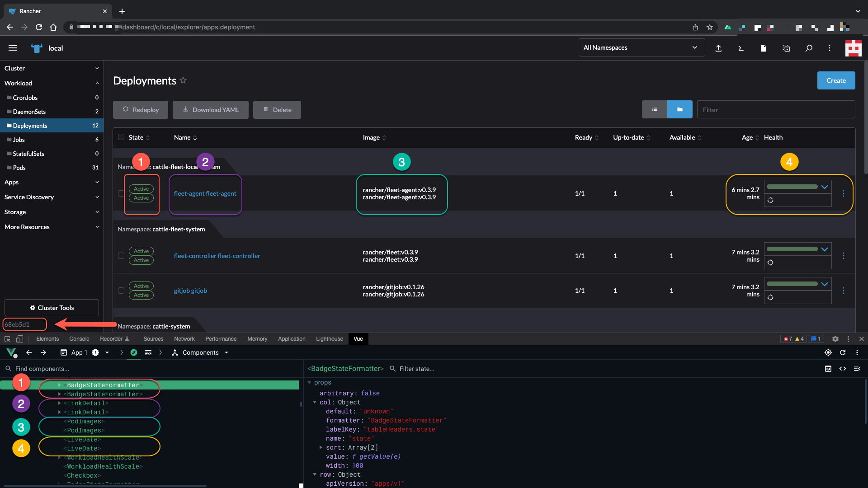This screenshot has height=488, width=868.
Task: Expand the BadgeStateFormatter node in the component tree
Action: coord(60,385)
